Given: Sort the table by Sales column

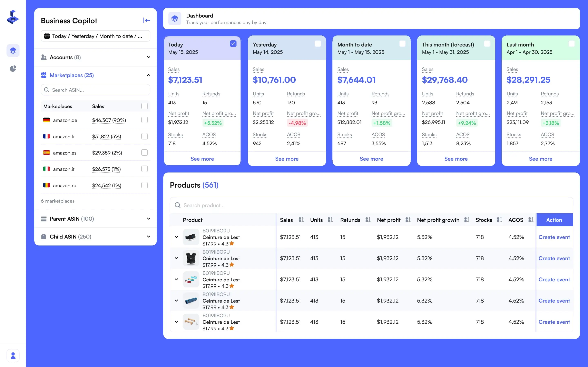Looking at the screenshot, I should tap(301, 220).
